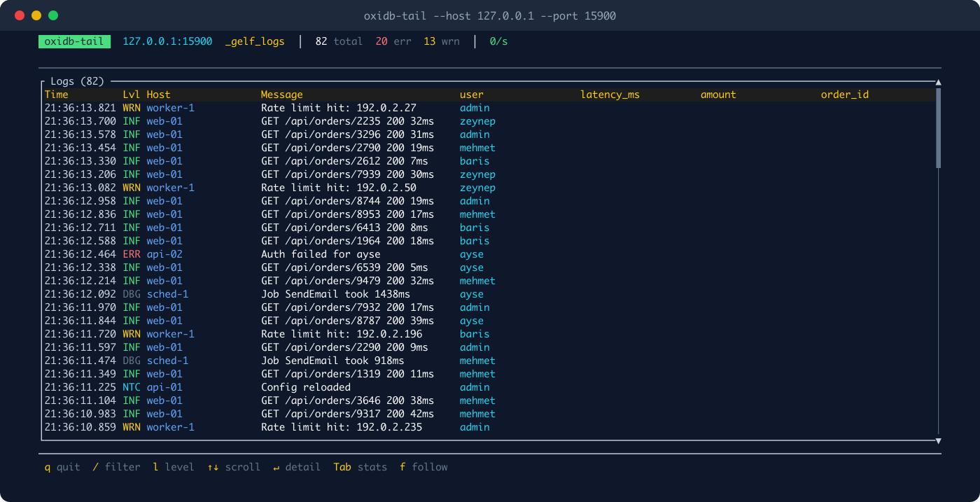Click the latency_ms column header
The width and height of the screenshot is (980, 502).
coord(610,95)
